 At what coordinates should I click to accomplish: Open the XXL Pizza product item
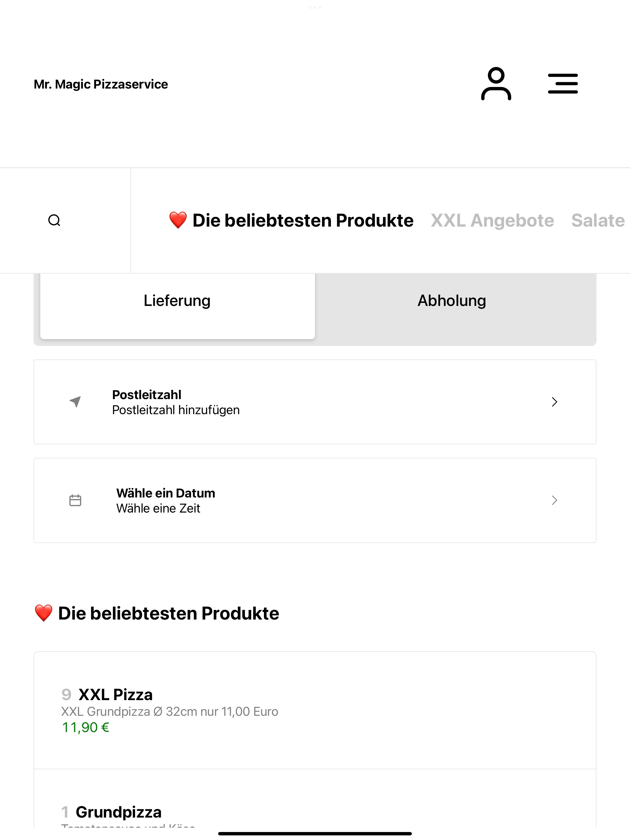[x=315, y=711]
